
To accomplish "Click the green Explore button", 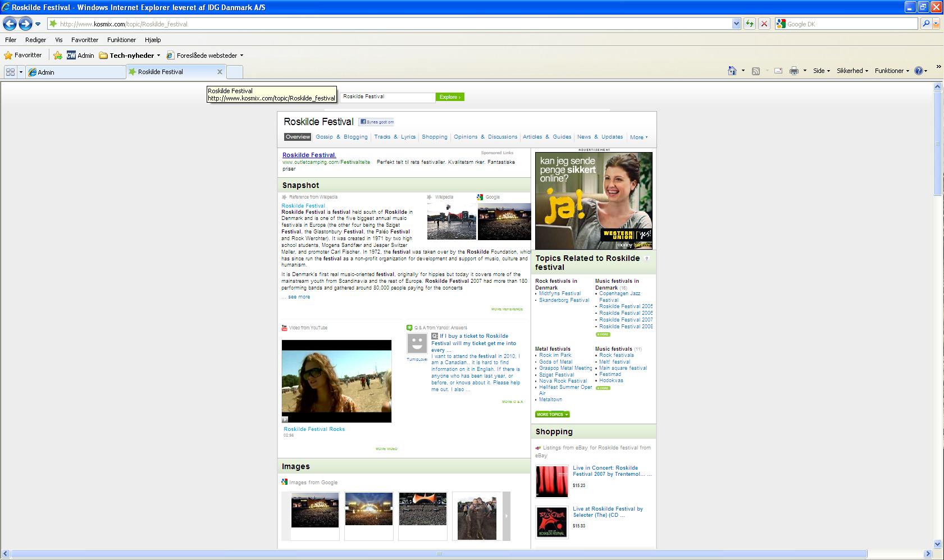I will [x=450, y=97].
